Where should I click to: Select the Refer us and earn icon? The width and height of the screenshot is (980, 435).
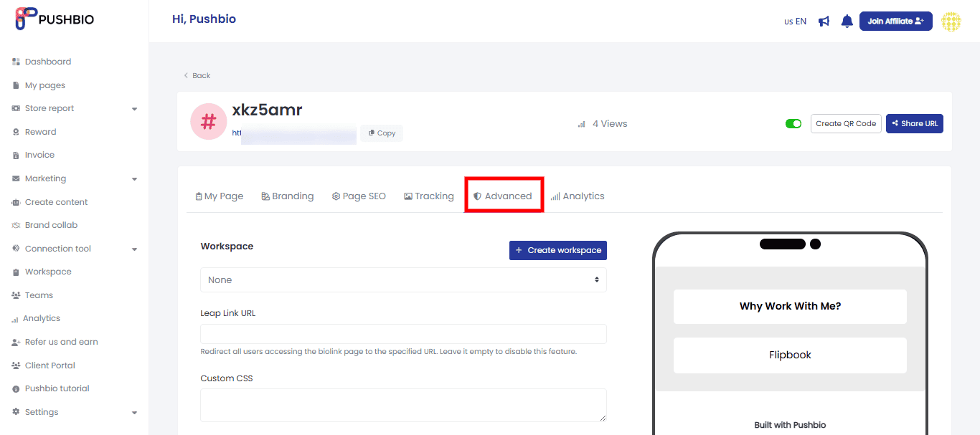(16, 341)
